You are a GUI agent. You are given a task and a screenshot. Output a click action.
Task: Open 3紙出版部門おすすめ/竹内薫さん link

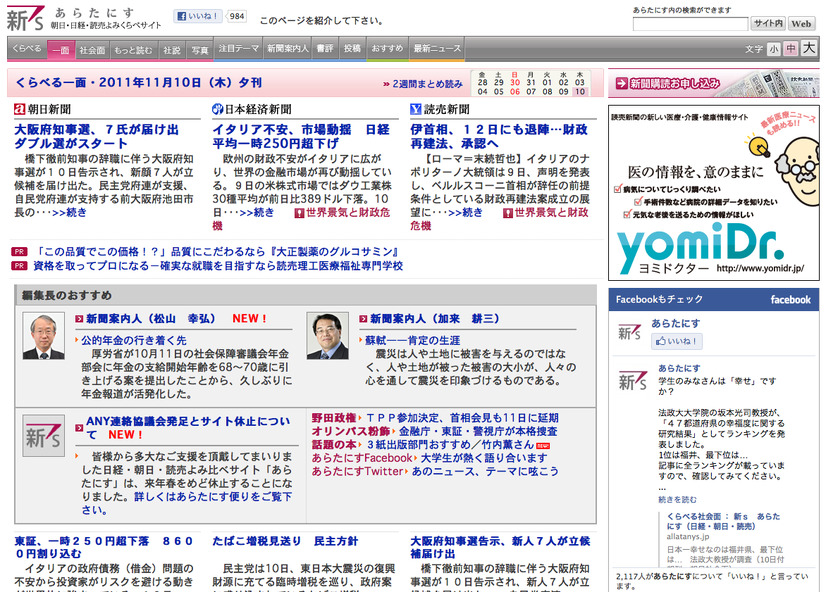click(451, 445)
